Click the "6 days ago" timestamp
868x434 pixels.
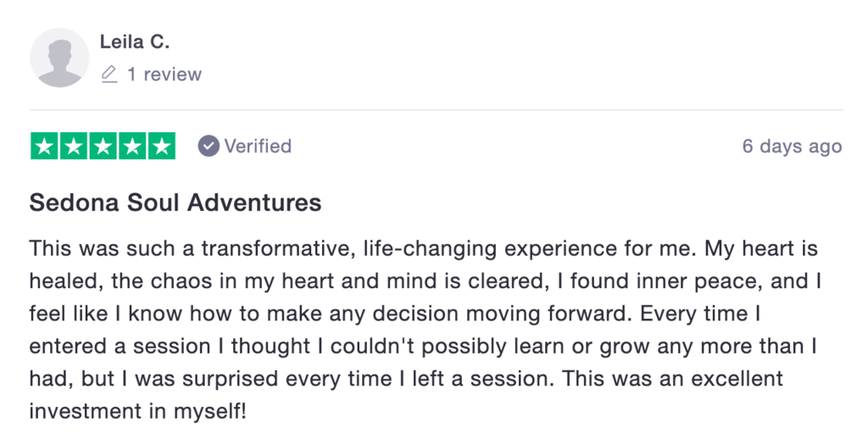pyautogui.click(x=792, y=147)
